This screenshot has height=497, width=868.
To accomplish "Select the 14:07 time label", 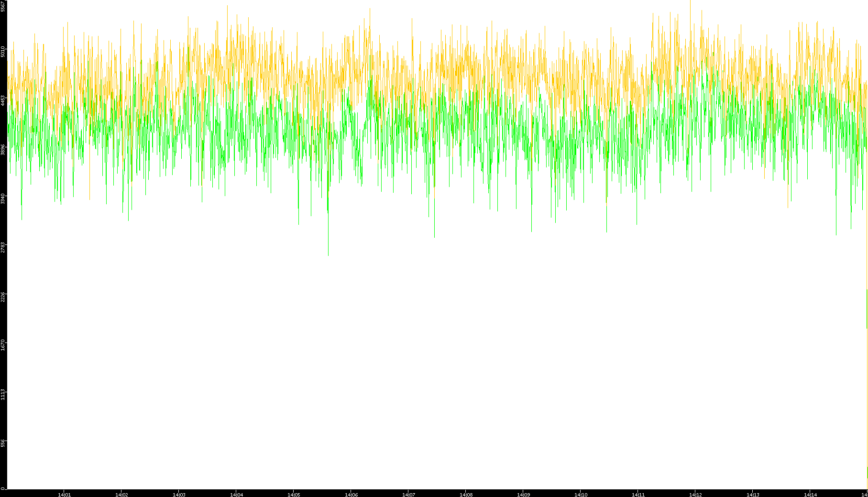I will point(408,494).
